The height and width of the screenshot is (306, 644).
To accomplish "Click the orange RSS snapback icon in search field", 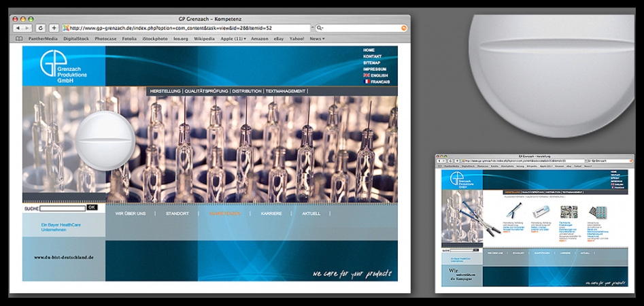I will 404,28.
